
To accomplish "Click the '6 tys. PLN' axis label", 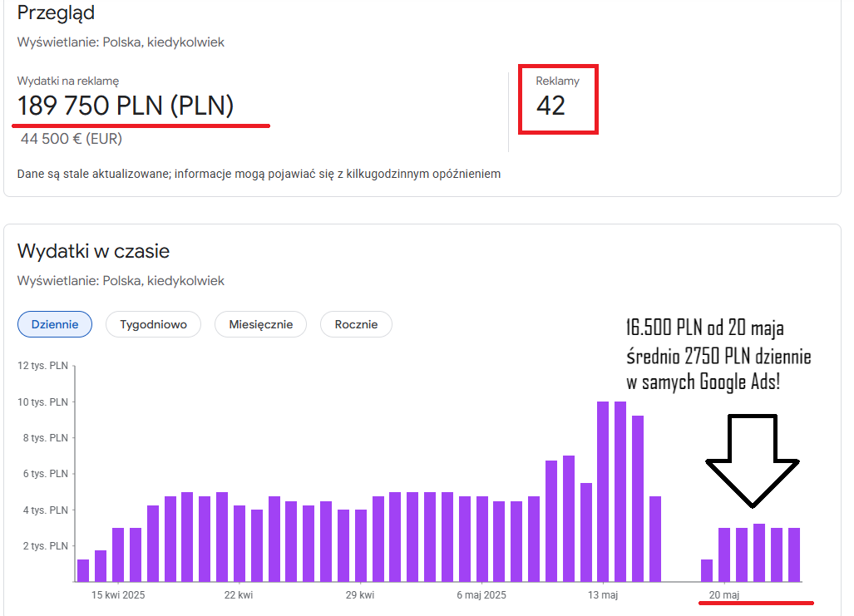I will (x=46, y=474).
